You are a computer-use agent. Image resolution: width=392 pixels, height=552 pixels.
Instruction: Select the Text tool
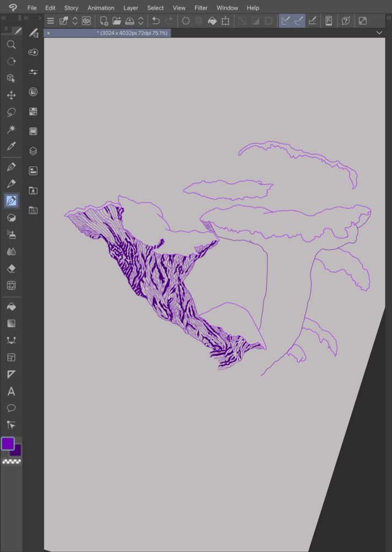coord(11,391)
